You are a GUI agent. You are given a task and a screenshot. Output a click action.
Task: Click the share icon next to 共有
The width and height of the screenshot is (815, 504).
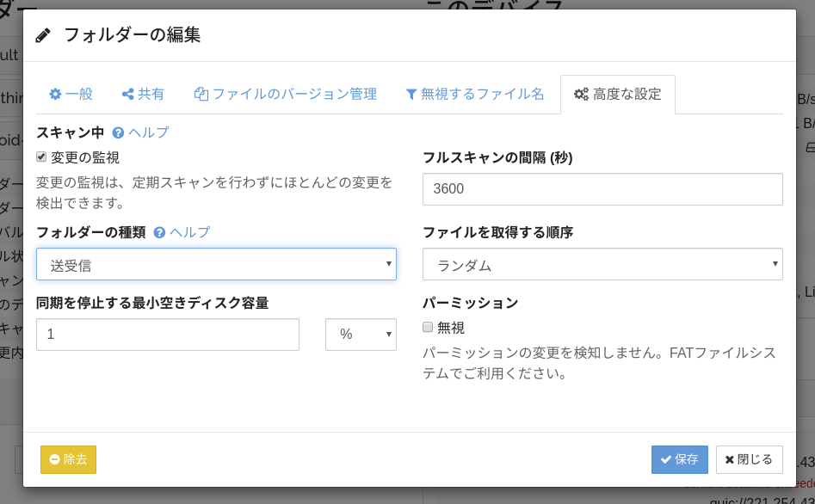pyautogui.click(x=126, y=94)
